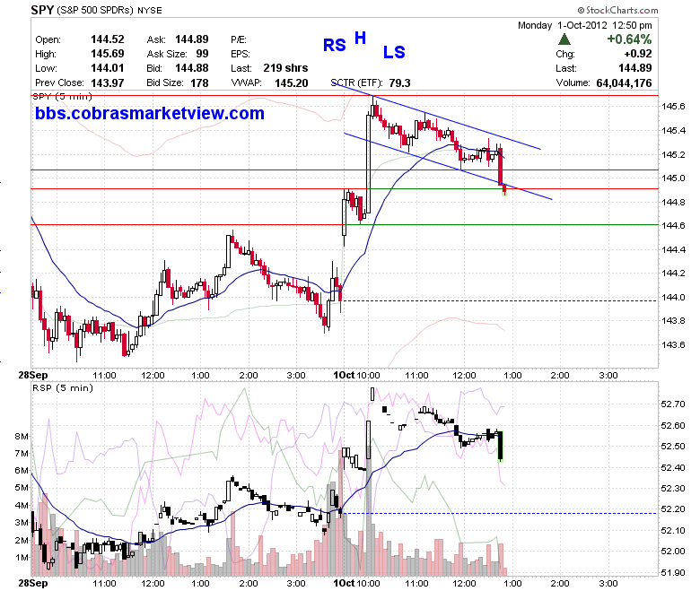The height and width of the screenshot is (591, 700).
Task: Click the blue RS annotation label
Action: [335, 45]
